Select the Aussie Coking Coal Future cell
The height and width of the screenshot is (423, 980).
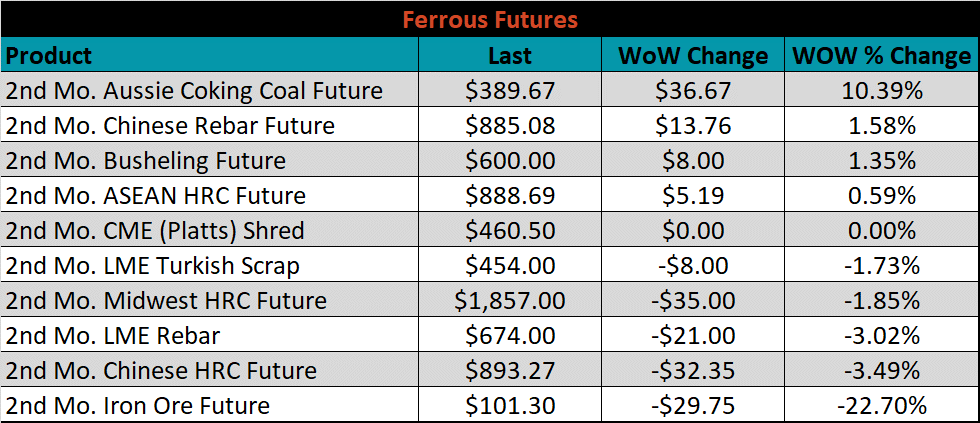(210, 90)
